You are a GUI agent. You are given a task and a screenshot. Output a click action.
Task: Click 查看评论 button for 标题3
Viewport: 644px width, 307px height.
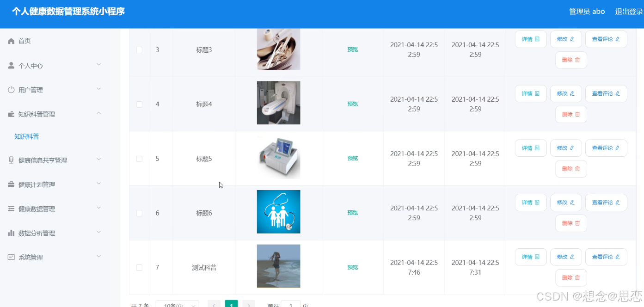[x=606, y=39]
